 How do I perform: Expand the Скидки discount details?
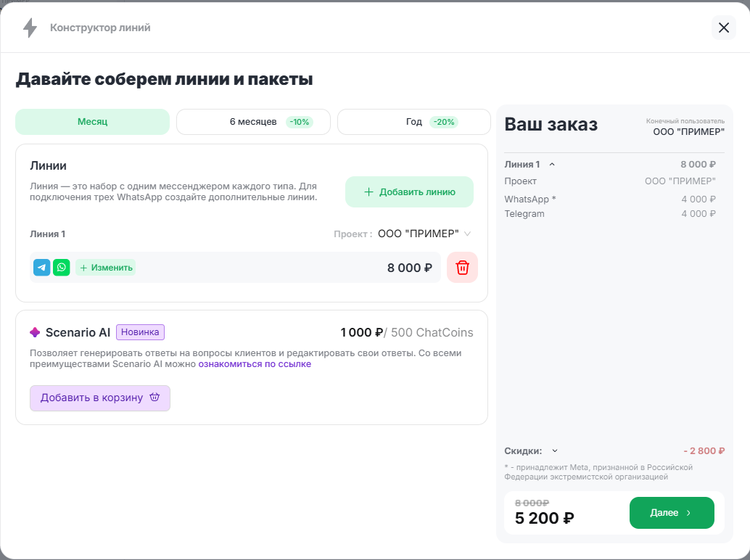click(555, 451)
